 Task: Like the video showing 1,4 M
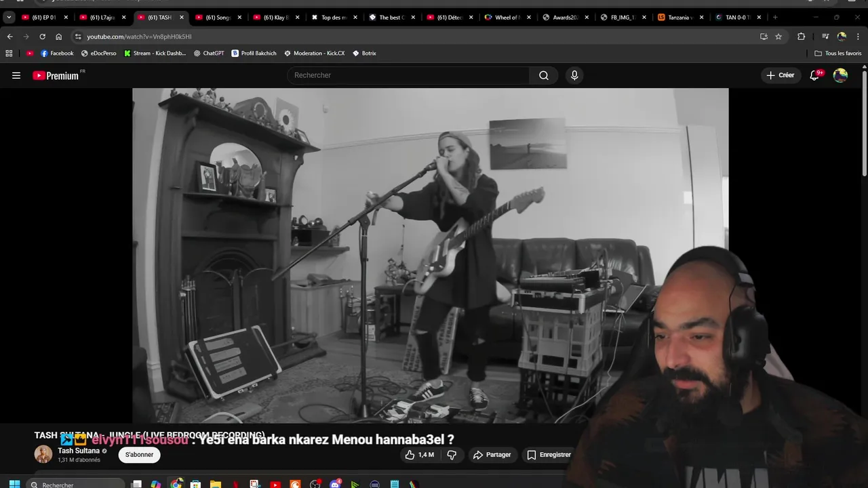(419, 455)
